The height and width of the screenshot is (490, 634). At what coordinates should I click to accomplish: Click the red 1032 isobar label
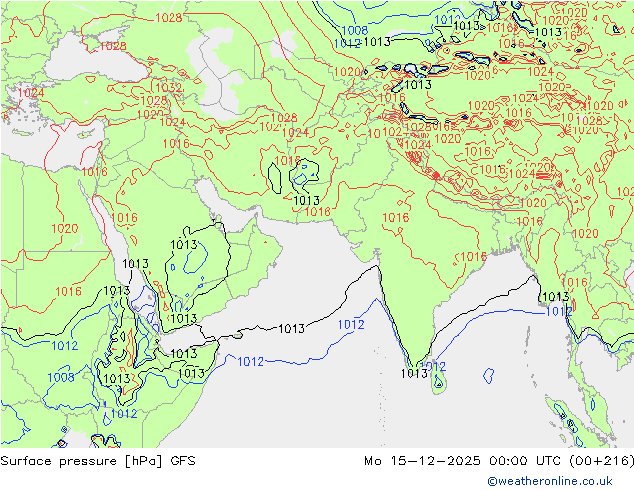click(x=168, y=88)
